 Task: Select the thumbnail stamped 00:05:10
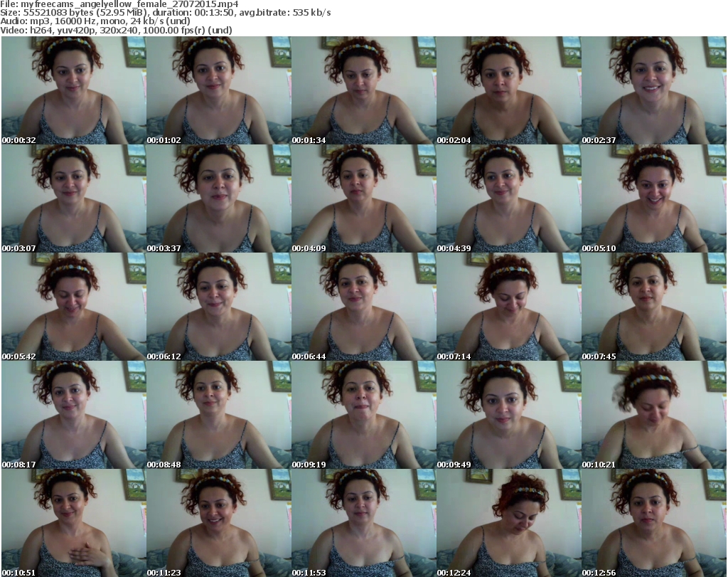pos(654,198)
